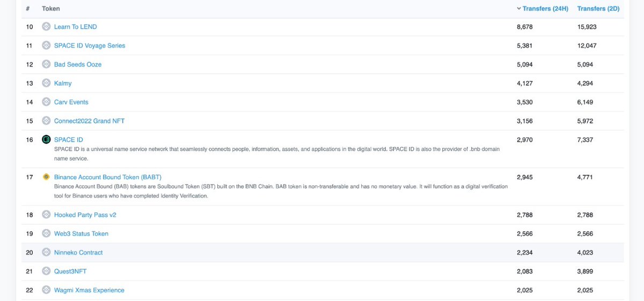Click the Binance Account Bound Token logo icon
Viewport: 644px width, 301px height.
(x=46, y=177)
